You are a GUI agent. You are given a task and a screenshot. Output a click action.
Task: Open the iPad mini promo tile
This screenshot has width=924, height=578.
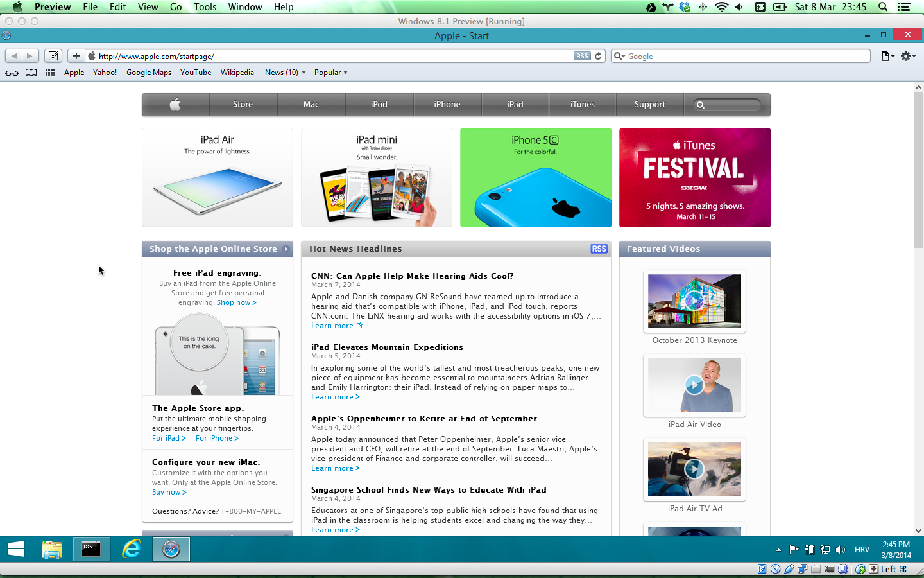[x=377, y=177]
